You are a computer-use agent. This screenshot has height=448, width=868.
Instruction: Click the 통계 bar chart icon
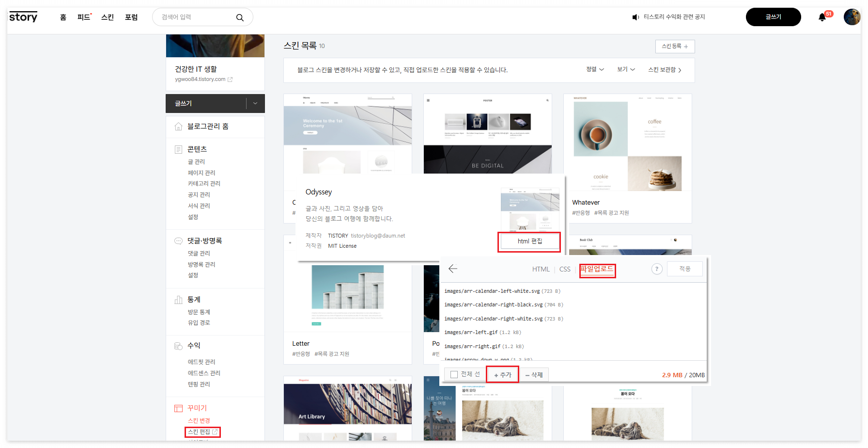178,300
